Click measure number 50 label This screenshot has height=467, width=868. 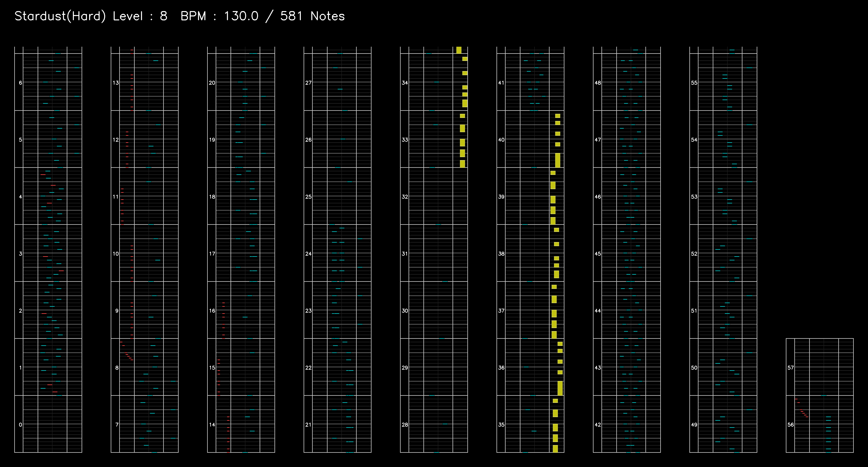(694, 368)
